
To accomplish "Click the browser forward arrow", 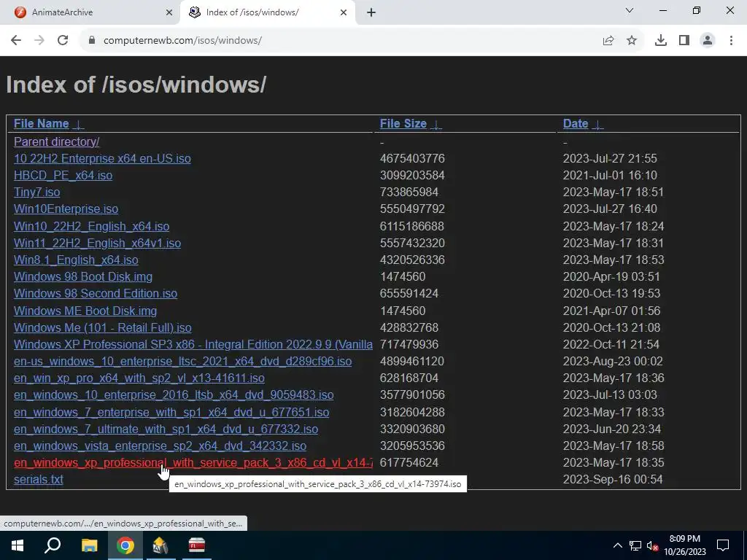I will point(39,40).
